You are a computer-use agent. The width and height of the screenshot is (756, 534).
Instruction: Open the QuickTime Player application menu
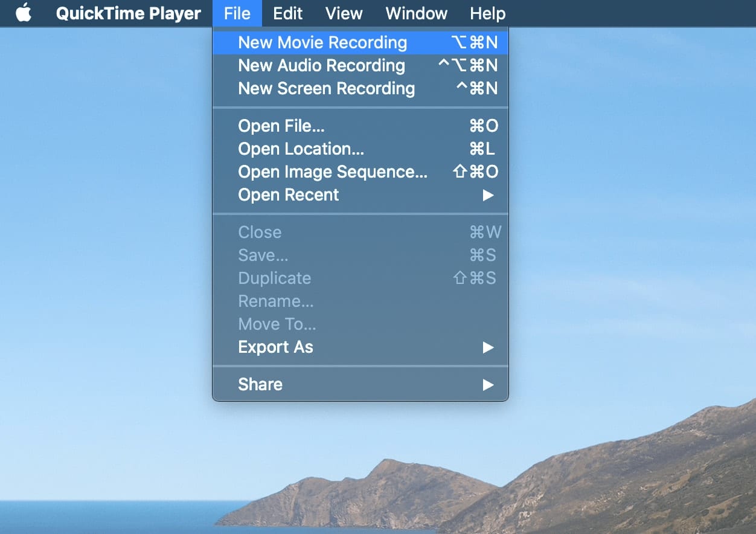tap(128, 13)
